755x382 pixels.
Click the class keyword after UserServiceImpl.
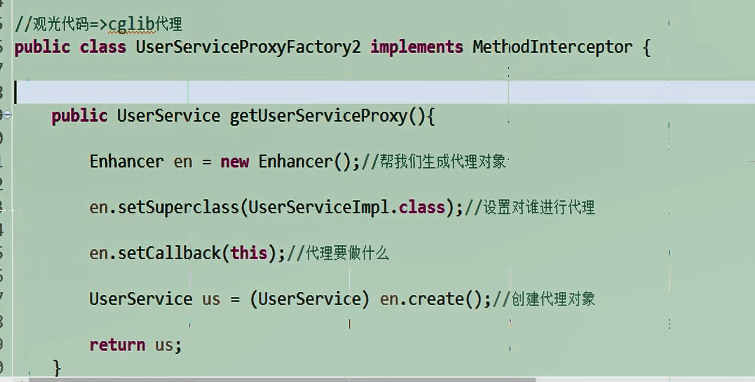(x=421, y=207)
